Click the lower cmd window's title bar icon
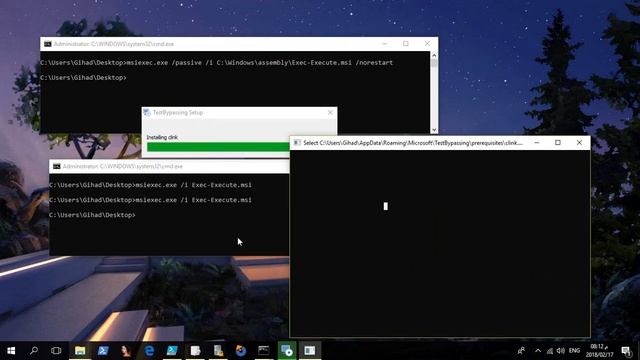The width and height of the screenshot is (640, 360). [57, 166]
